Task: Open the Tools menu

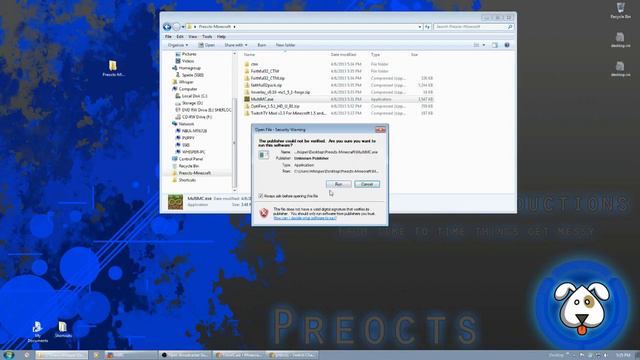Action: (207, 37)
